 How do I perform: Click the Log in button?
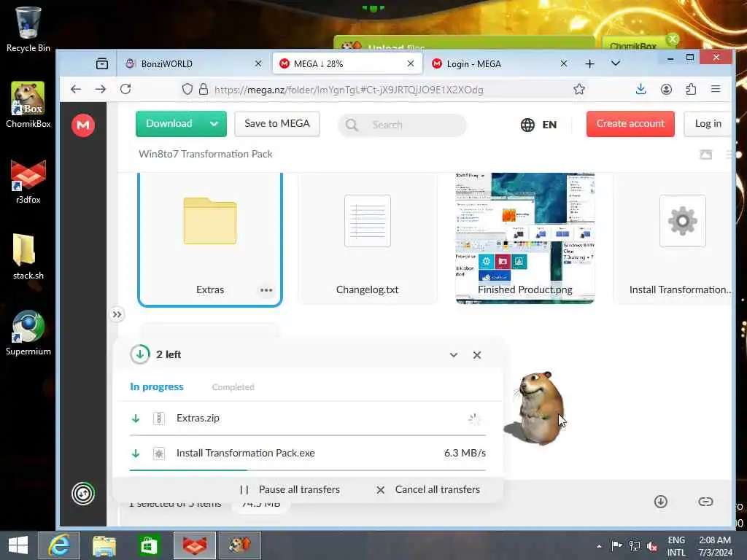708,124
